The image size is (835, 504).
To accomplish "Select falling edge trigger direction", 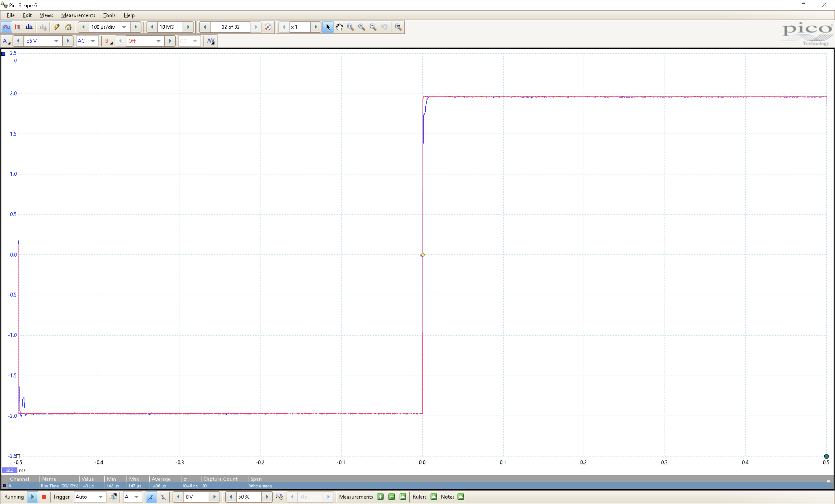I will [x=163, y=497].
